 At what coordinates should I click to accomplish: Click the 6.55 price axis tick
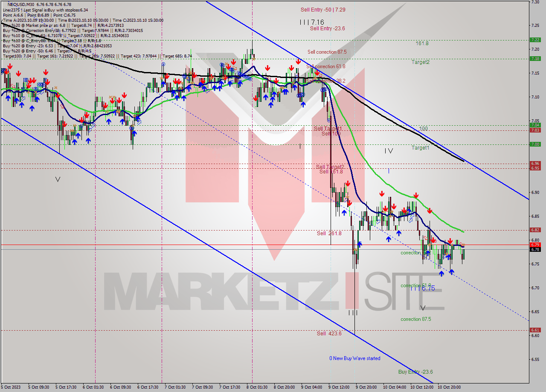(535, 359)
